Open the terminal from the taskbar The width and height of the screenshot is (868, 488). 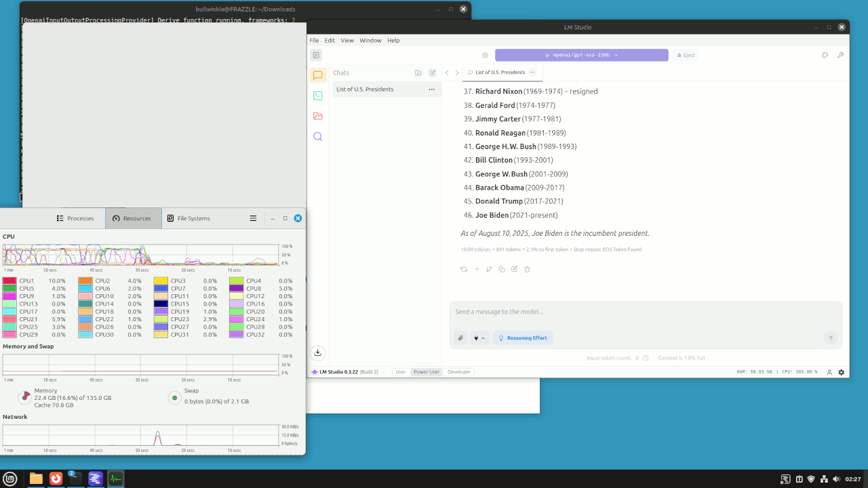[x=75, y=479]
